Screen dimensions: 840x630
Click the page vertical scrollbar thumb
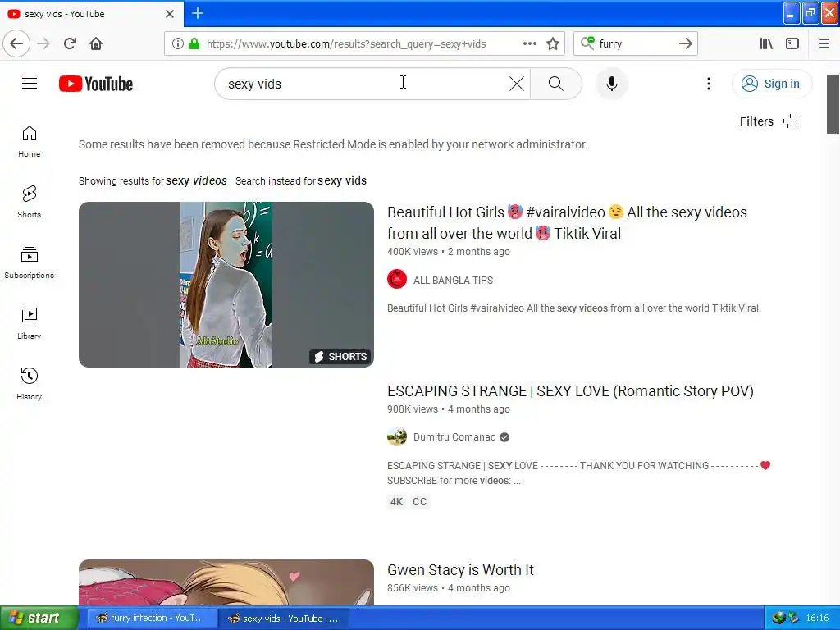pos(833,104)
